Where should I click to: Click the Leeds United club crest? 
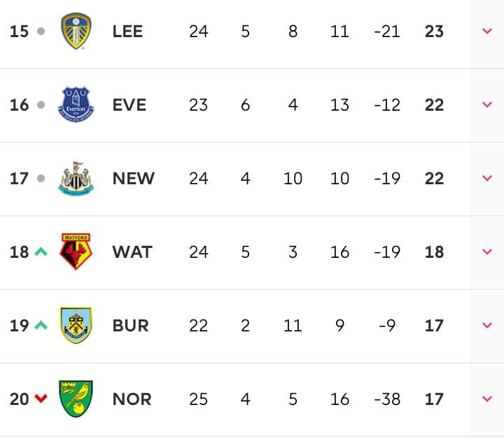click(76, 32)
